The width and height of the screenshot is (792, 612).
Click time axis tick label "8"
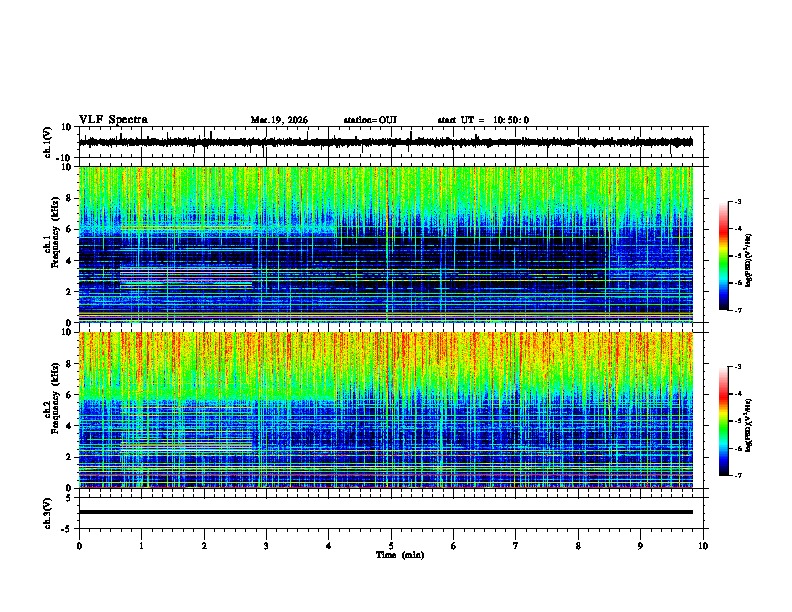578,546
